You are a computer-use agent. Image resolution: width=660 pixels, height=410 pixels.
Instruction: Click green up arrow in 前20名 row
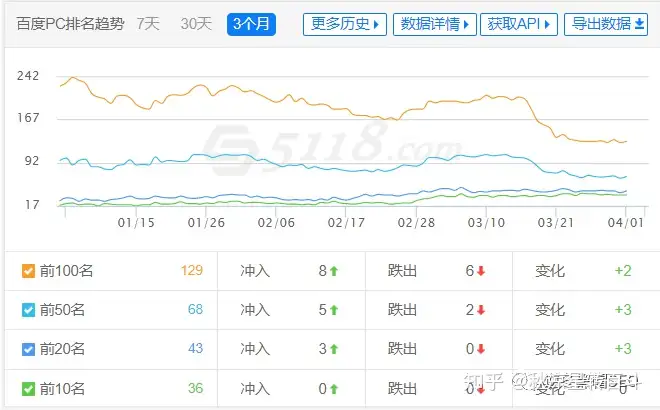pyautogui.click(x=334, y=349)
